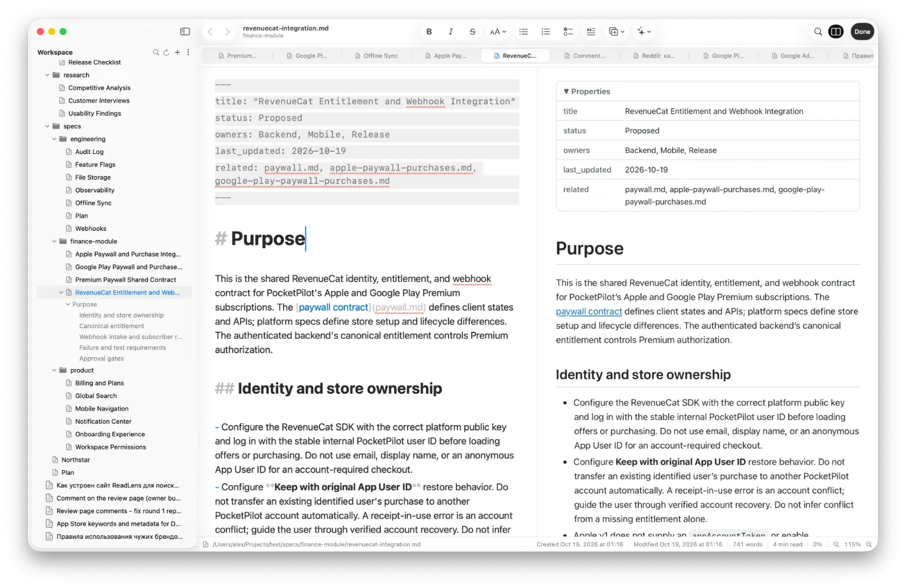Viewport: 906px width, 588px height.
Task: Insert a bulleted list
Action: pyautogui.click(x=524, y=32)
